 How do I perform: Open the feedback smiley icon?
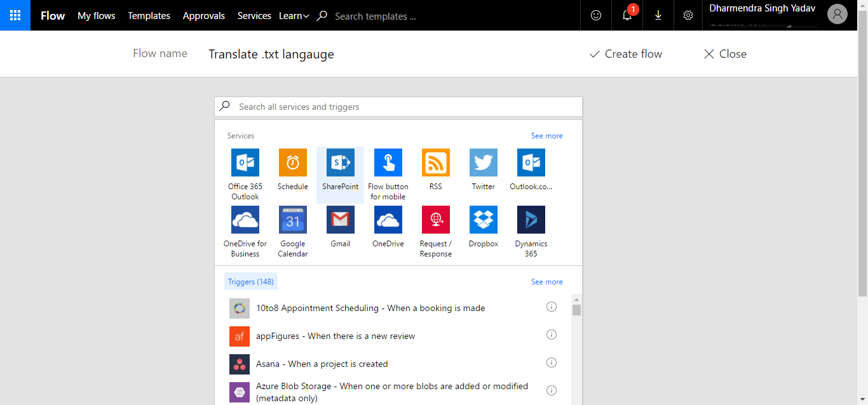coord(596,15)
